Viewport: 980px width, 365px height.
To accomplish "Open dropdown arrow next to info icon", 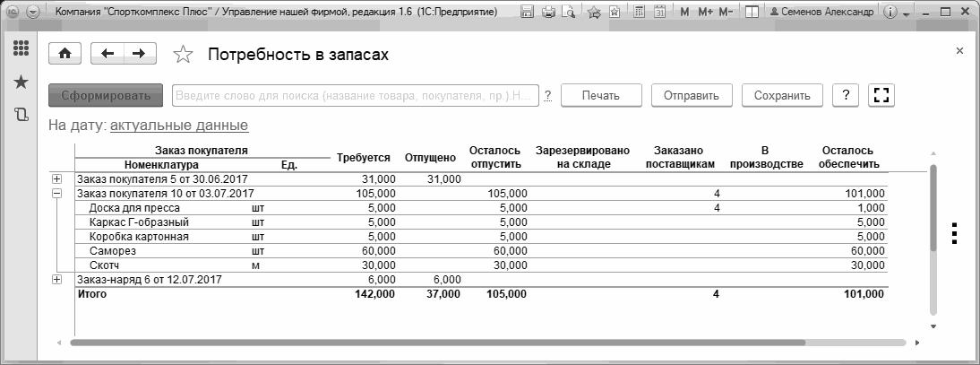I will coord(905,13).
